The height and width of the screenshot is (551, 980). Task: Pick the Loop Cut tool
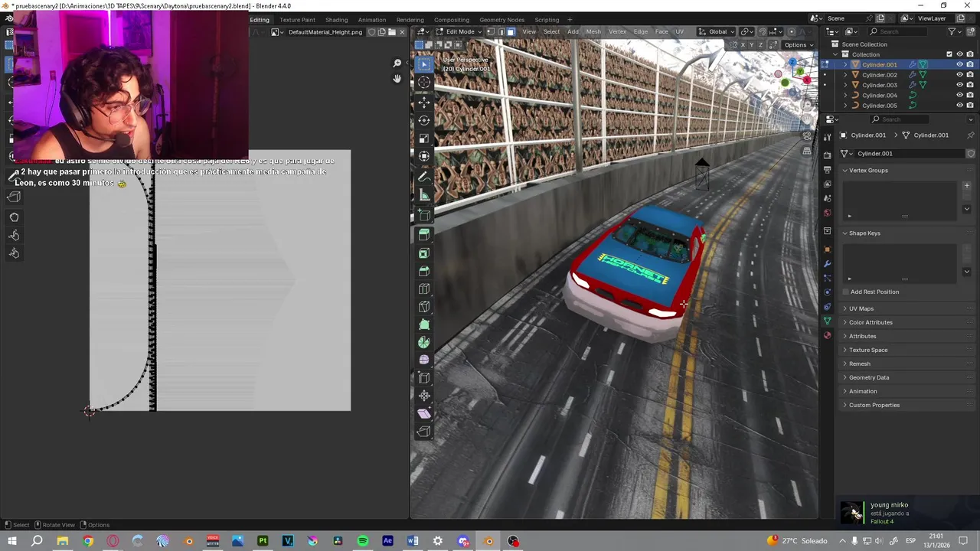pyautogui.click(x=424, y=289)
